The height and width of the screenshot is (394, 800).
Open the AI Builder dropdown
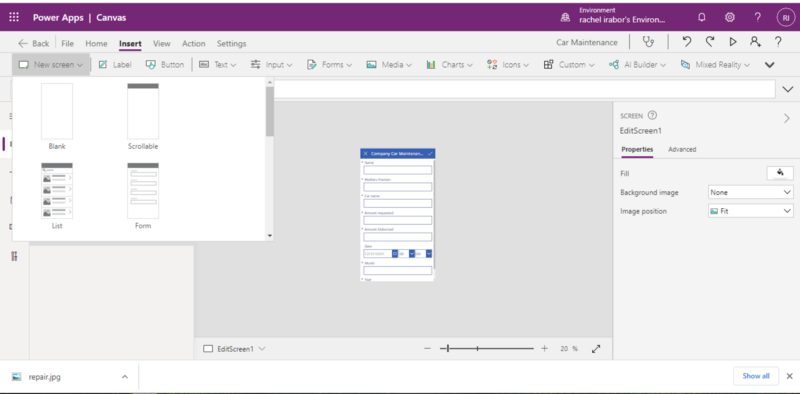point(638,65)
